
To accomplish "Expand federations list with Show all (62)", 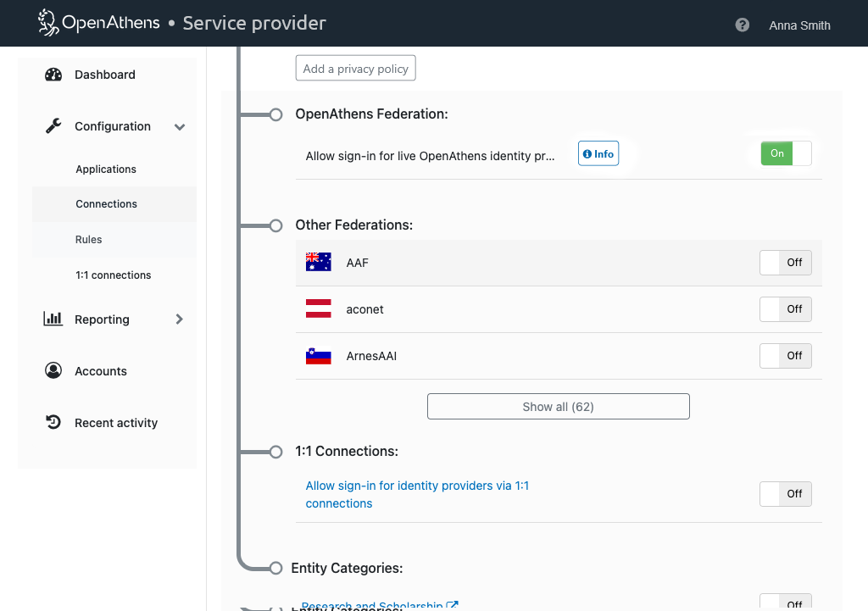I will [x=558, y=407].
